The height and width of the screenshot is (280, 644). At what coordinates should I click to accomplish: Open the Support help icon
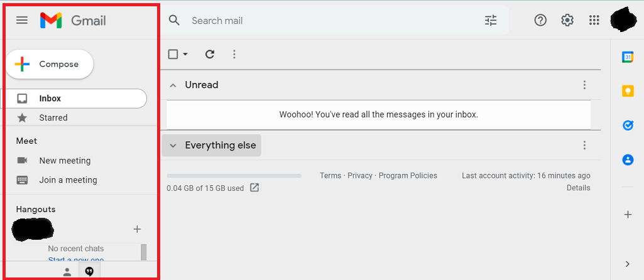point(540,19)
